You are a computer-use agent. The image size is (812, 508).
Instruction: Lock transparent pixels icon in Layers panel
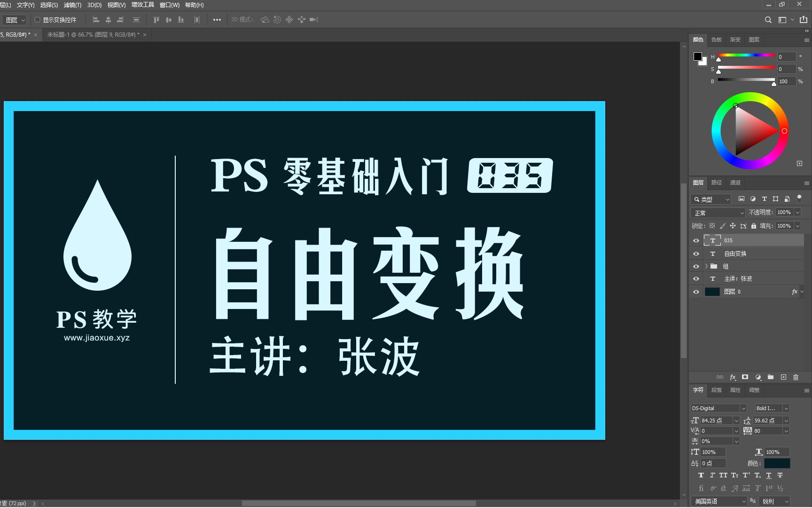click(x=712, y=226)
